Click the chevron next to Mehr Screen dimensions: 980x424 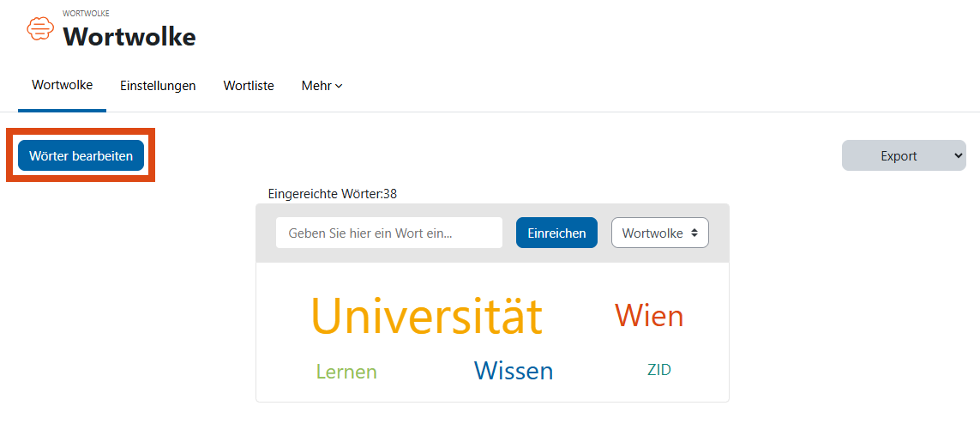pyautogui.click(x=339, y=87)
